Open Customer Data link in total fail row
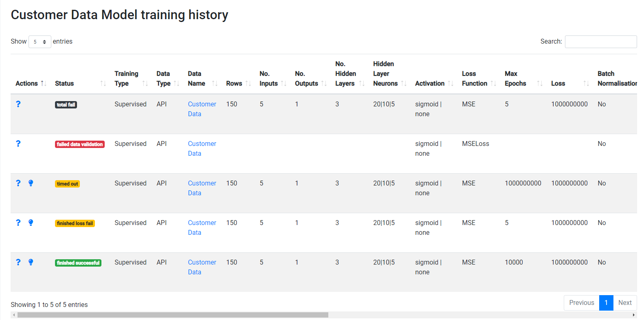Viewport: 644px width, 320px height. pyautogui.click(x=202, y=109)
